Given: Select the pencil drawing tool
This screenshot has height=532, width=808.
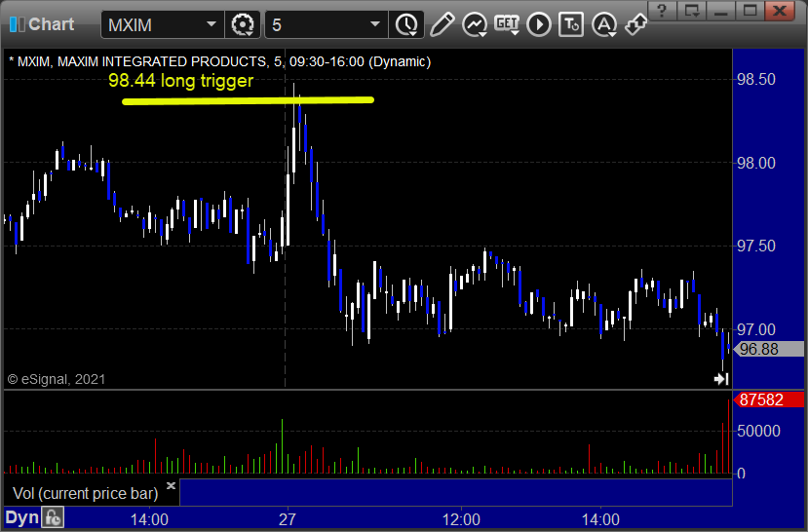Looking at the screenshot, I should click(442, 24).
